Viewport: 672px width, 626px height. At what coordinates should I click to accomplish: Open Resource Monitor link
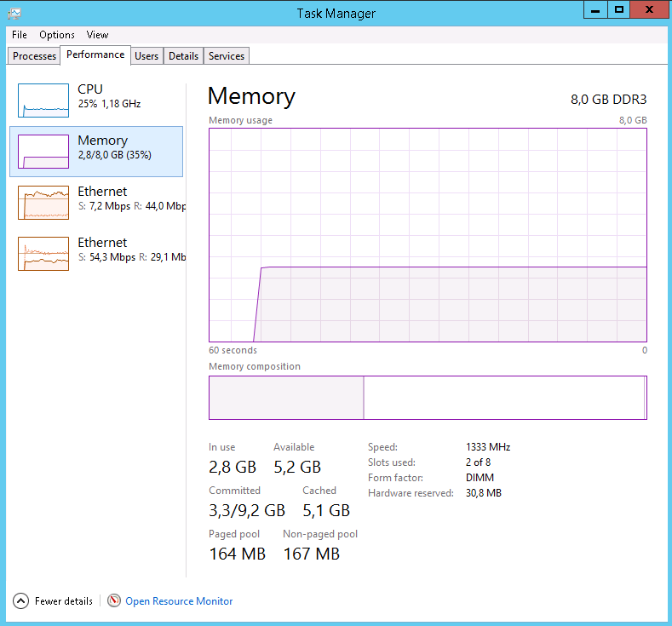click(x=179, y=601)
